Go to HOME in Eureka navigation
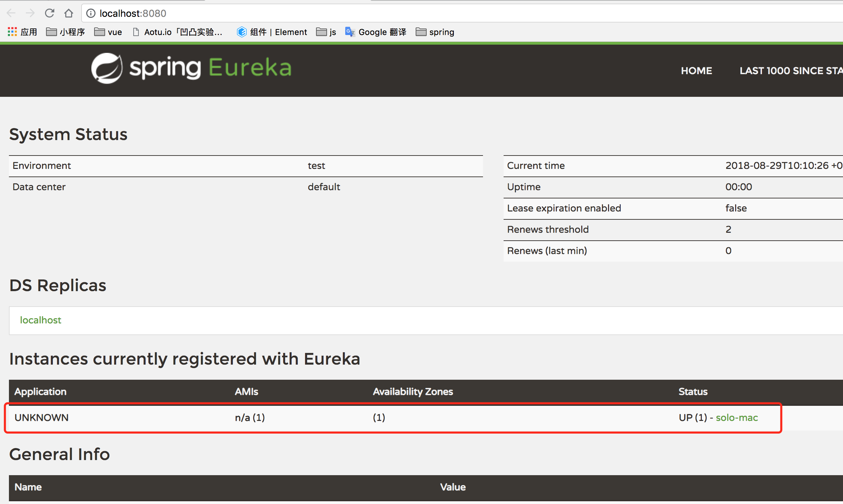Viewport: 843px width, 504px height. (696, 71)
